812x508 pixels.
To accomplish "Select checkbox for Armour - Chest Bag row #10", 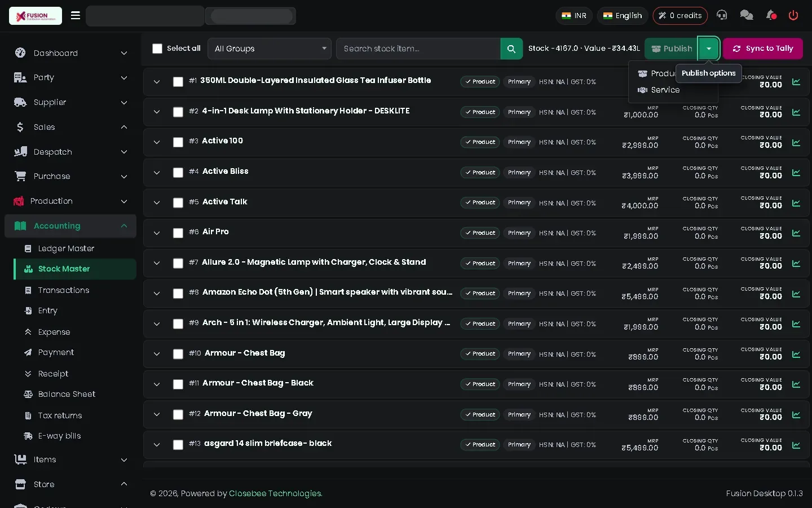I will [178, 354].
